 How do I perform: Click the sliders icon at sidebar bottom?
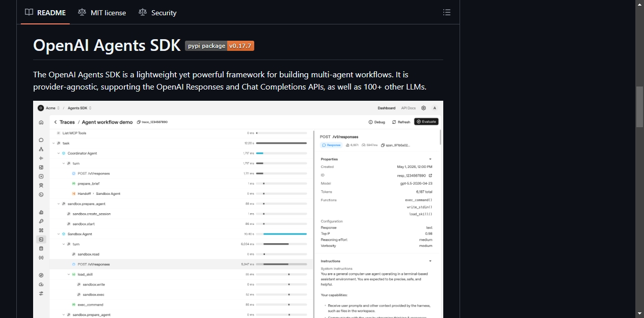[41, 294]
